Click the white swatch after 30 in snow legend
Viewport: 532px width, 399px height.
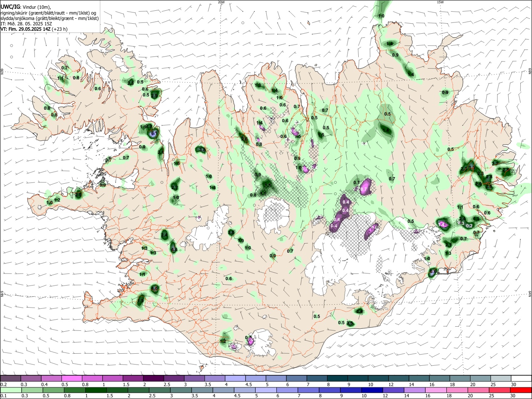click(x=521, y=378)
